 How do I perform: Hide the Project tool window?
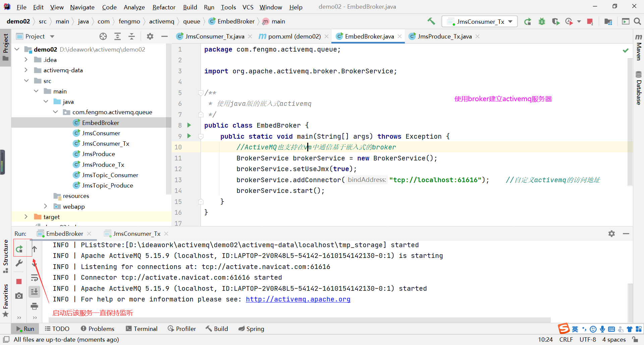(x=164, y=37)
